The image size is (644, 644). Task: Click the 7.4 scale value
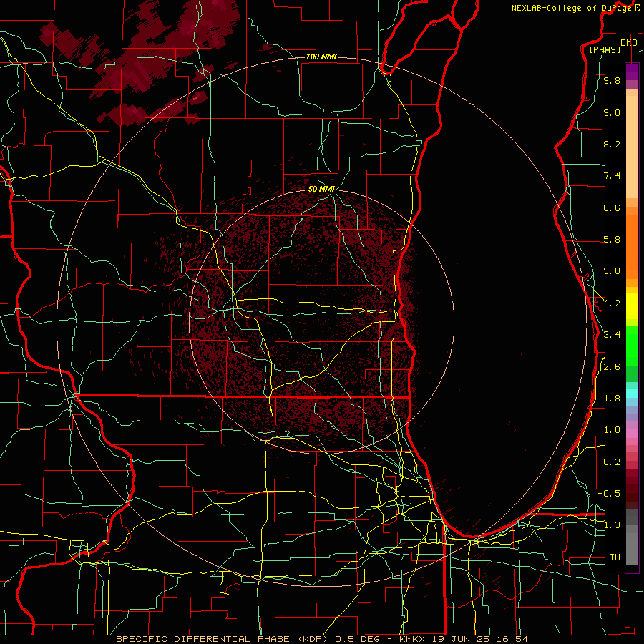[612, 176]
